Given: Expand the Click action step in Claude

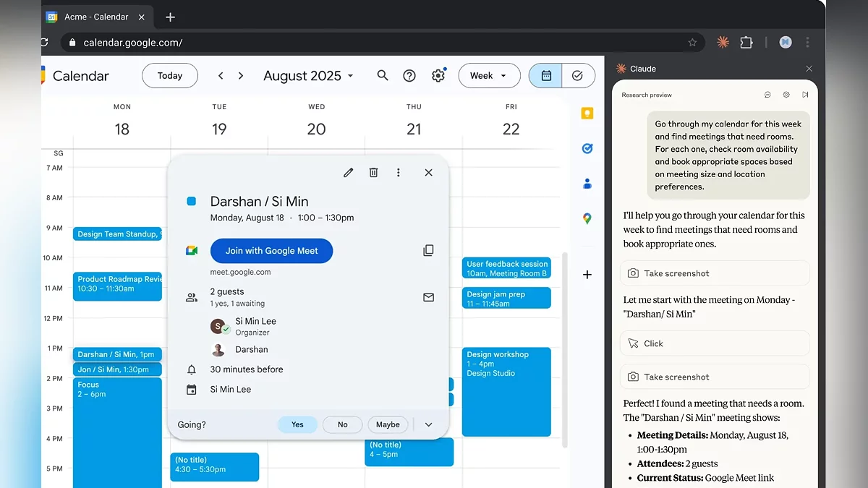Looking at the screenshot, I should [x=715, y=343].
